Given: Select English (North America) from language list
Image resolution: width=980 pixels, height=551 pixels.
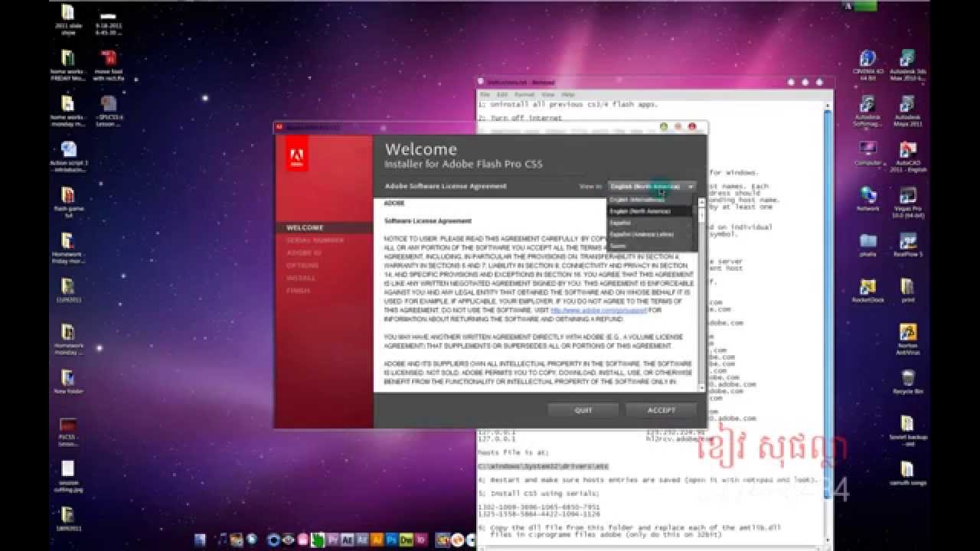Looking at the screenshot, I should tap(651, 211).
